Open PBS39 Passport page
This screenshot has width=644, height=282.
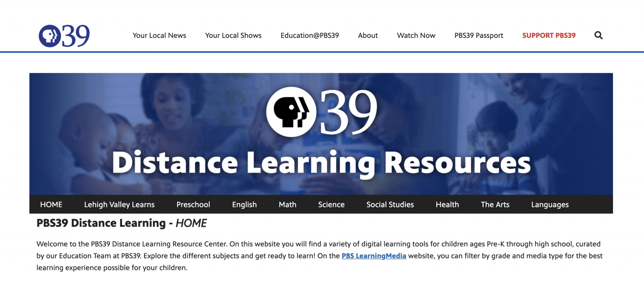click(x=479, y=35)
